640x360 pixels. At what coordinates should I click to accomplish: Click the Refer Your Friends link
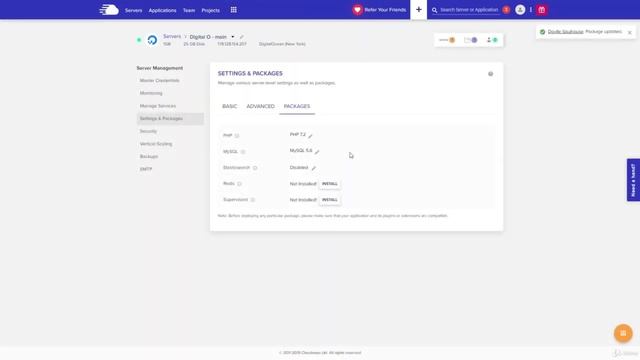(385, 10)
